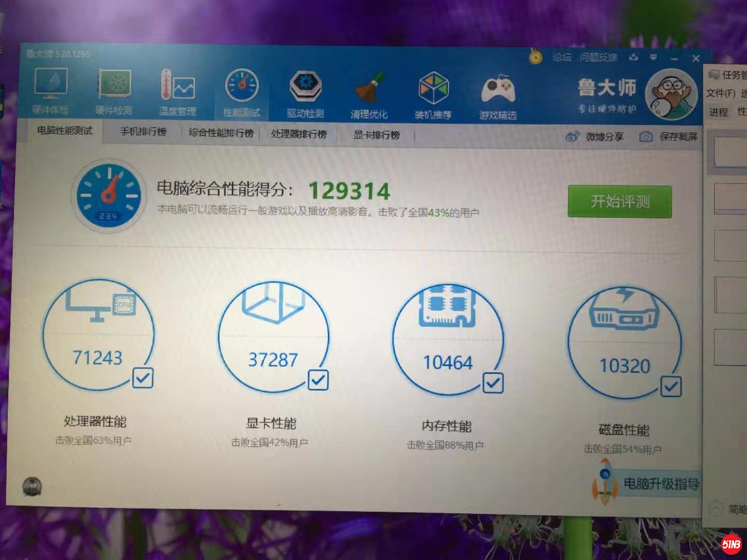
Task: Toggle the 磁盘性能 test checkbox
Action: (671, 387)
